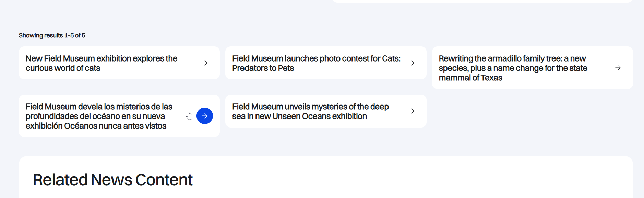
Task: Click arrow icon on Unseen Oceans exhibition card
Action: [x=412, y=111]
